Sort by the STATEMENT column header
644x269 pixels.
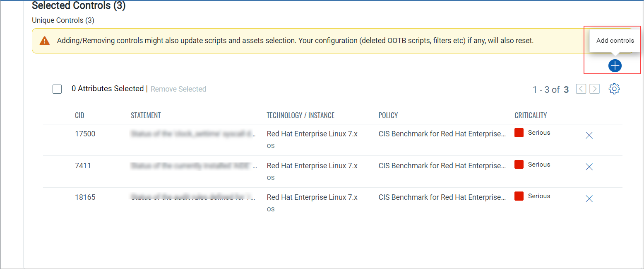tap(146, 115)
